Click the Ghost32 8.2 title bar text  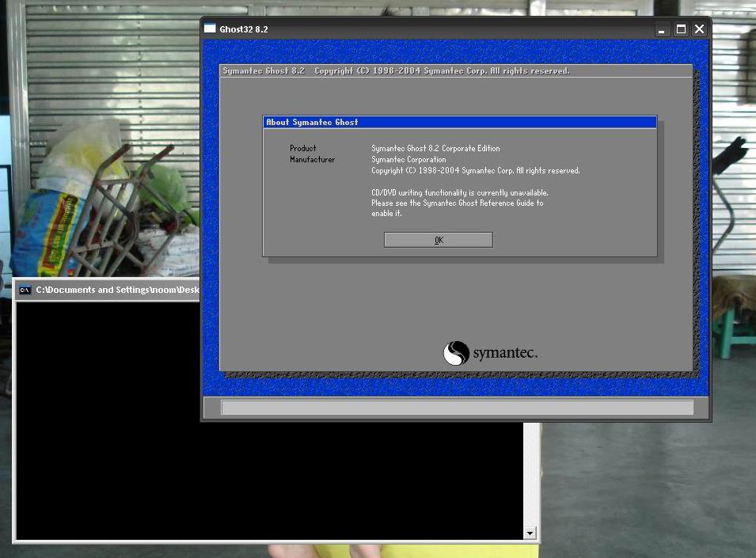pyautogui.click(x=244, y=29)
